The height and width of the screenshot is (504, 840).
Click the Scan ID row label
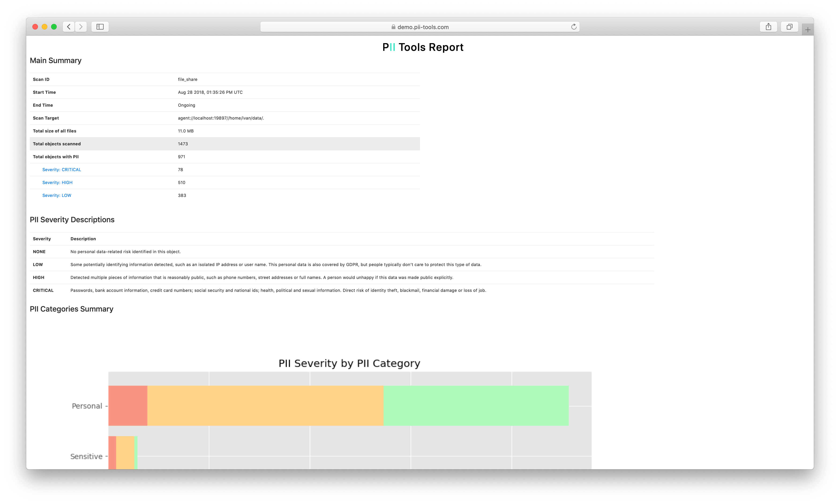41,79
